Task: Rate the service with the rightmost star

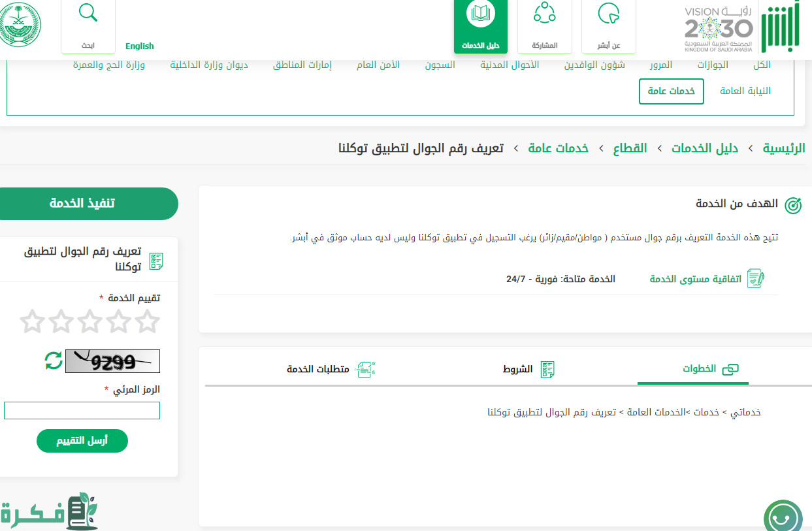Action: click(x=148, y=321)
